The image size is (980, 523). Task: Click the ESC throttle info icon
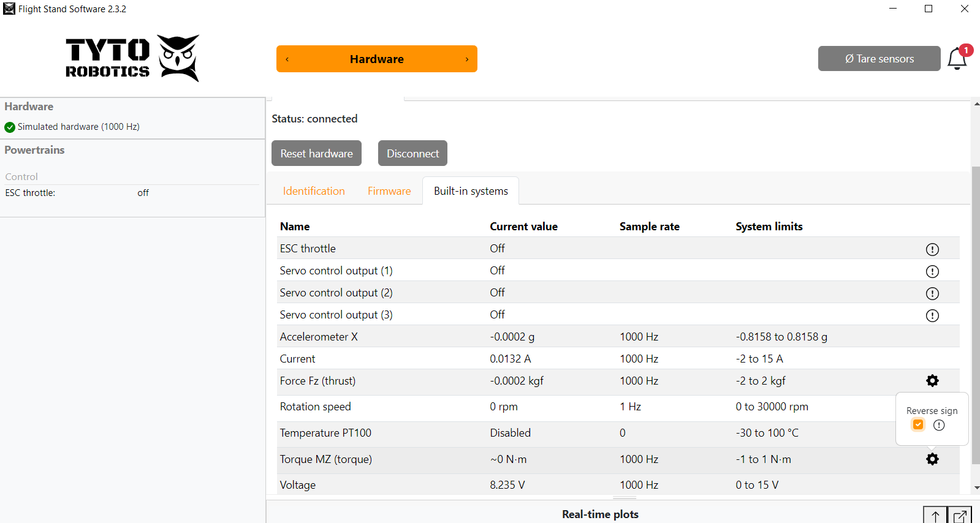click(932, 249)
